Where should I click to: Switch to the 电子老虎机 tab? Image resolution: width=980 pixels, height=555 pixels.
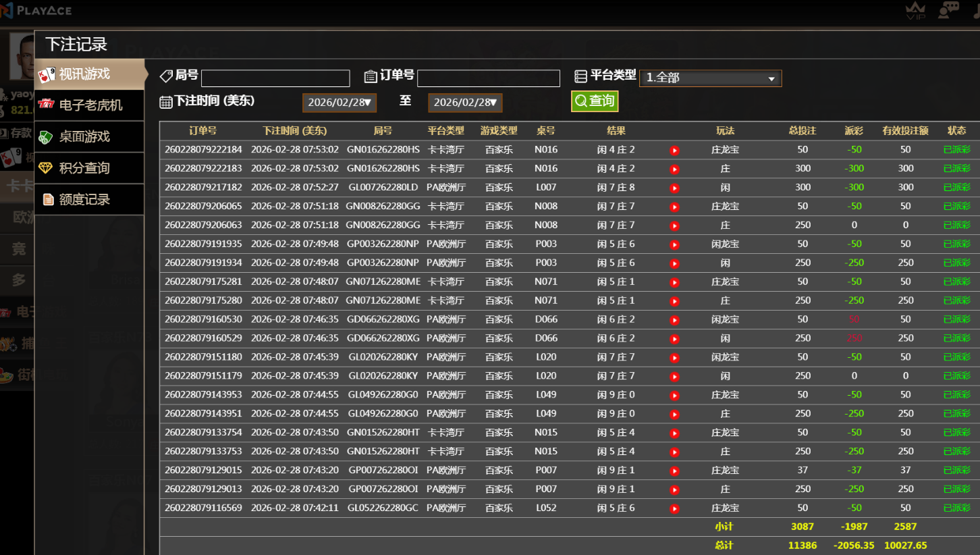tap(88, 105)
